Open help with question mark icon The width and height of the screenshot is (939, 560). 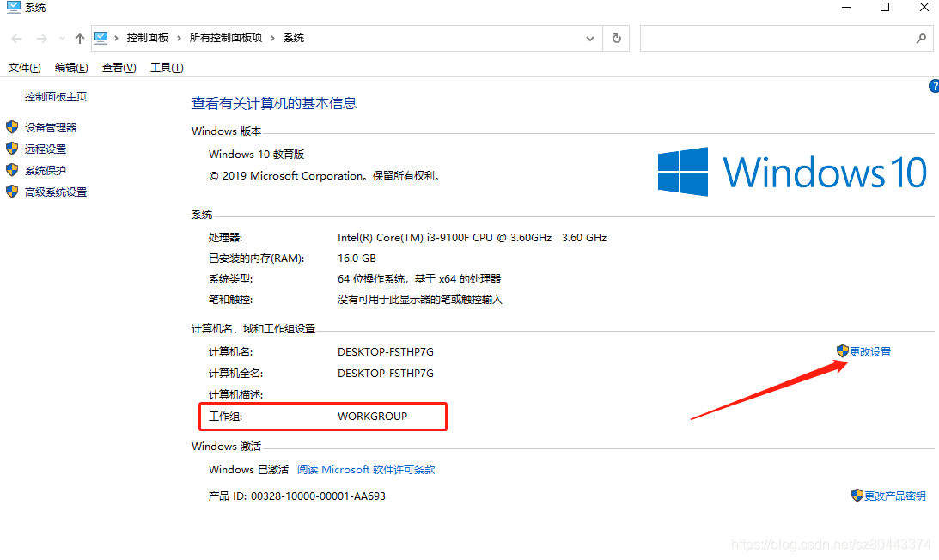tap(934, 86)
